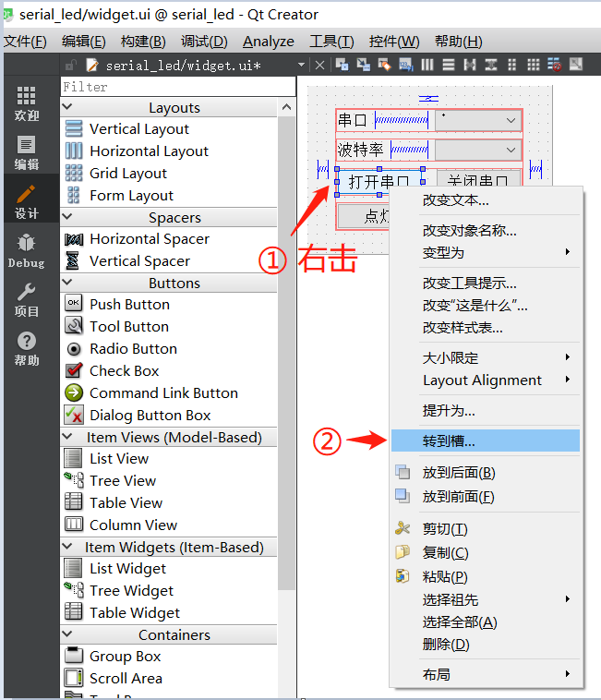The width and height of the screenshot is (601, 700).
Task: Click the 打开串口 button on form
Action: point(379,182)
